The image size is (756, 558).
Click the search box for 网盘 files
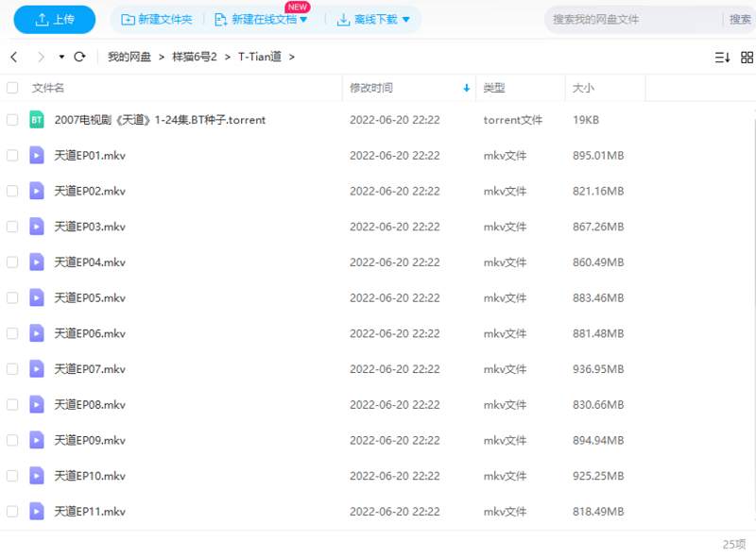click(x=633, y=20)
